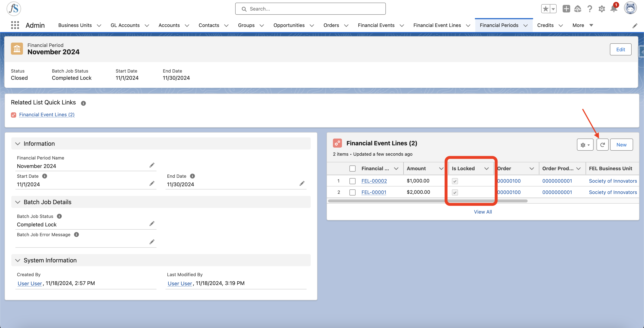644x328 pixels.
Task: Edit the Batch Job Status pencil icon
Action: (x=152, y=223)
